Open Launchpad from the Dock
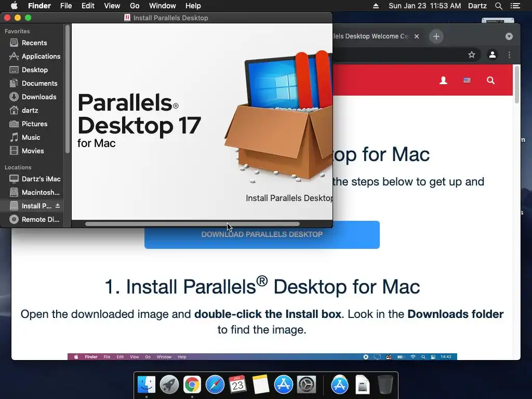This screenshot has height=399, width=532. (x=169, y=385)
